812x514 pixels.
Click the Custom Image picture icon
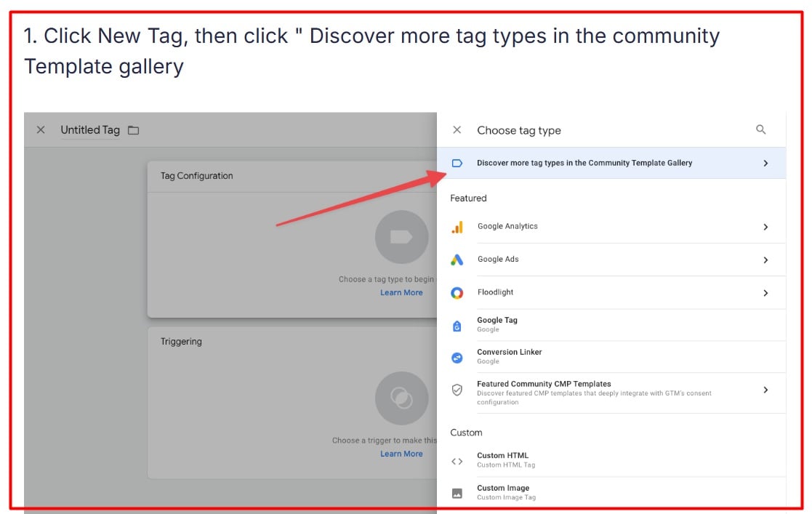point(457,493)
